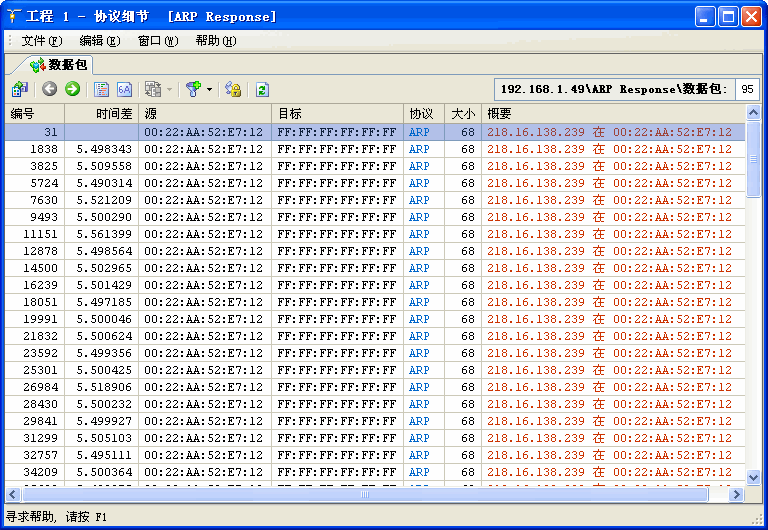768x530 pixels.
Task: Select packet number 31 row
Action: click(x=375, y=132)
